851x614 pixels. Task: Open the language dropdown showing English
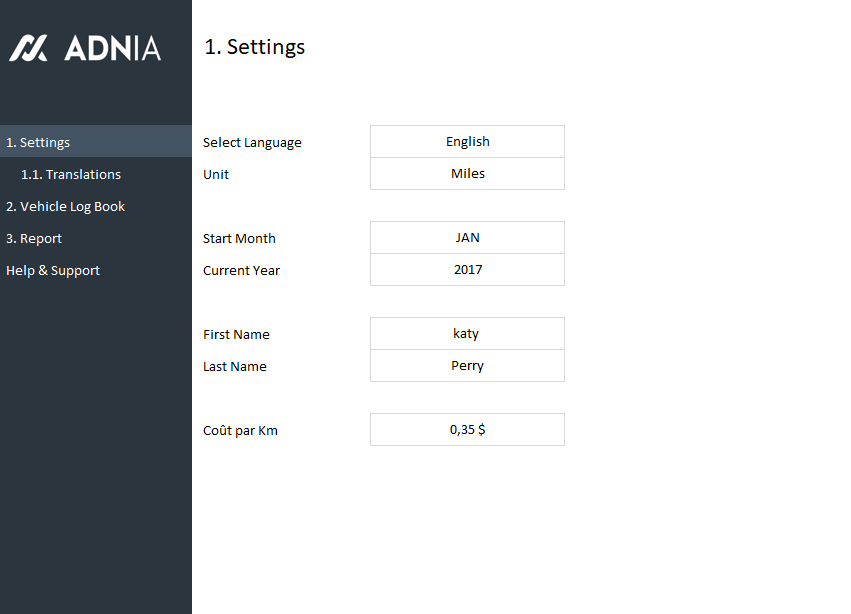point(467,142)
